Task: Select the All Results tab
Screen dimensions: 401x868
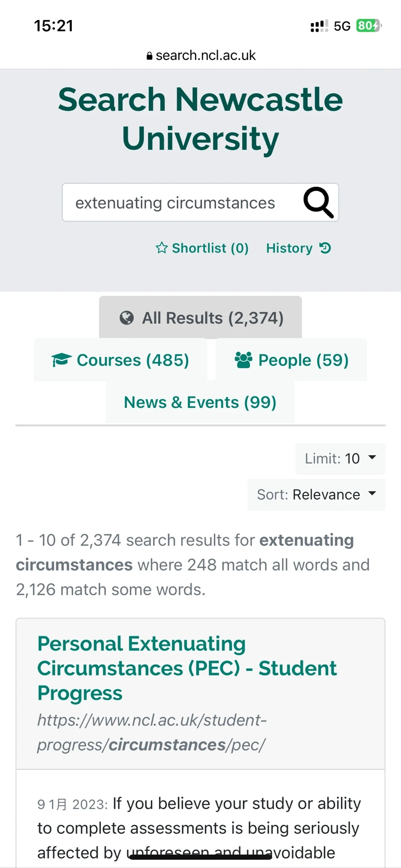Action: coord(200,317)
